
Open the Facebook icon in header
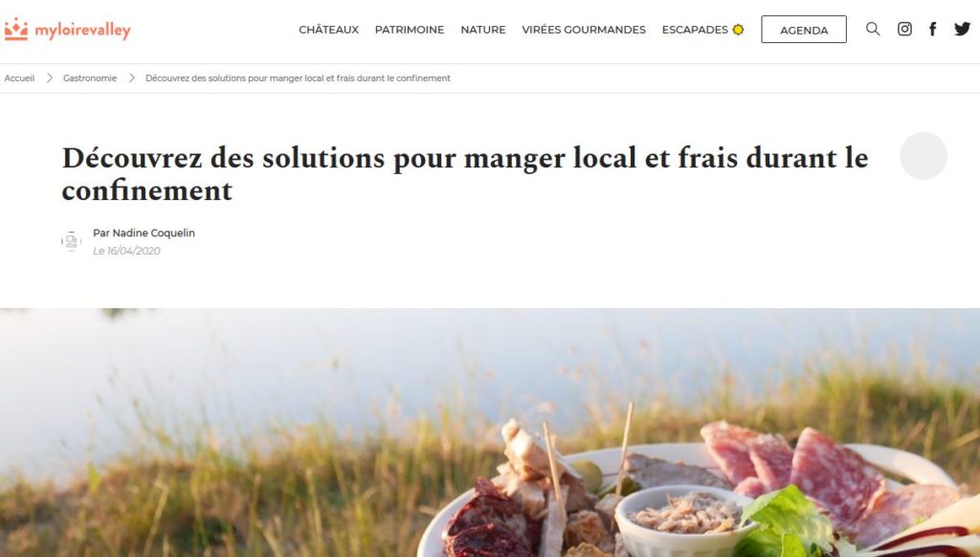pos(932,29)
